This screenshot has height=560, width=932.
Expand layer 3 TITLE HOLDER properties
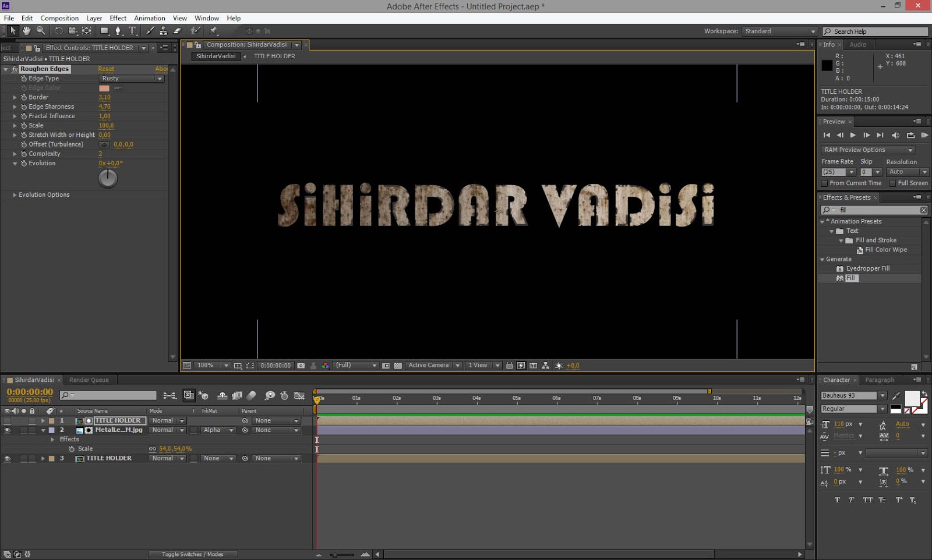pyautogui.click(x=43, y=459)
